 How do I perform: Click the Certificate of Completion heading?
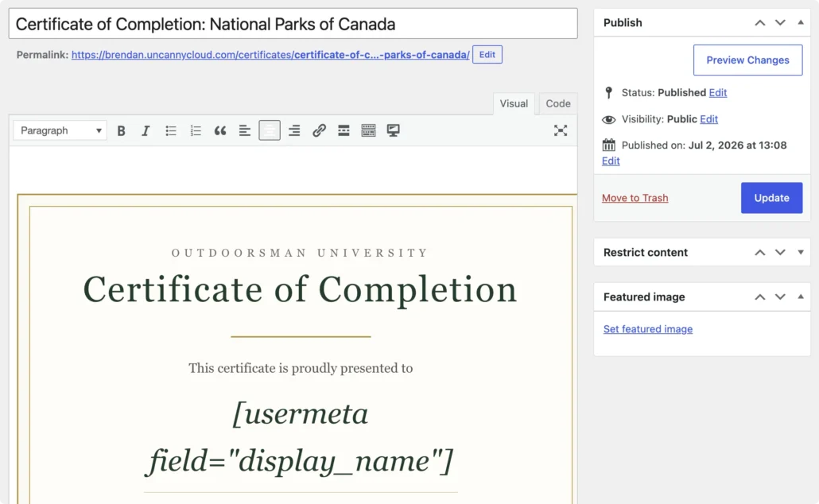pos(301,290)
